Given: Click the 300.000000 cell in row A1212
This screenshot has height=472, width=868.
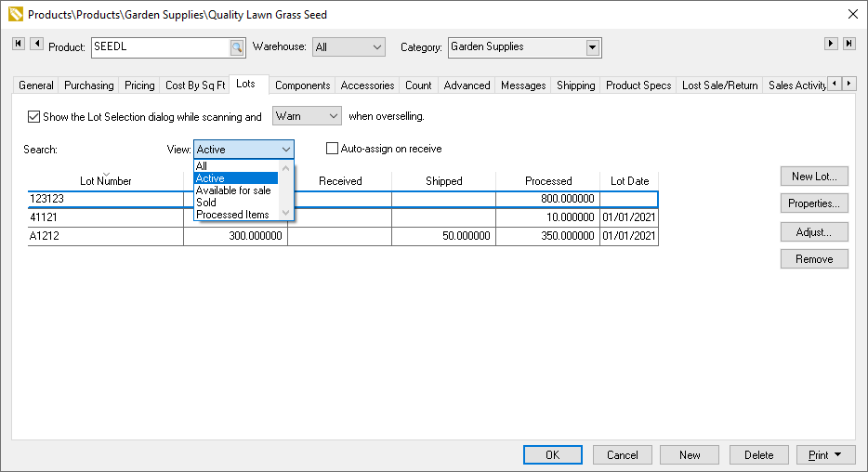Looking at the screenshot, I should tap(236, 236).
